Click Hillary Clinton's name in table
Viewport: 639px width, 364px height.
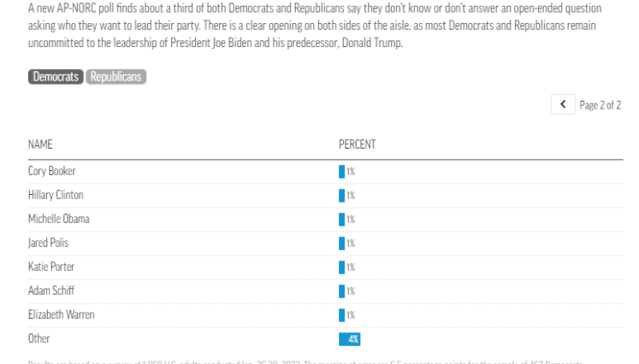(x=56, y=195)
